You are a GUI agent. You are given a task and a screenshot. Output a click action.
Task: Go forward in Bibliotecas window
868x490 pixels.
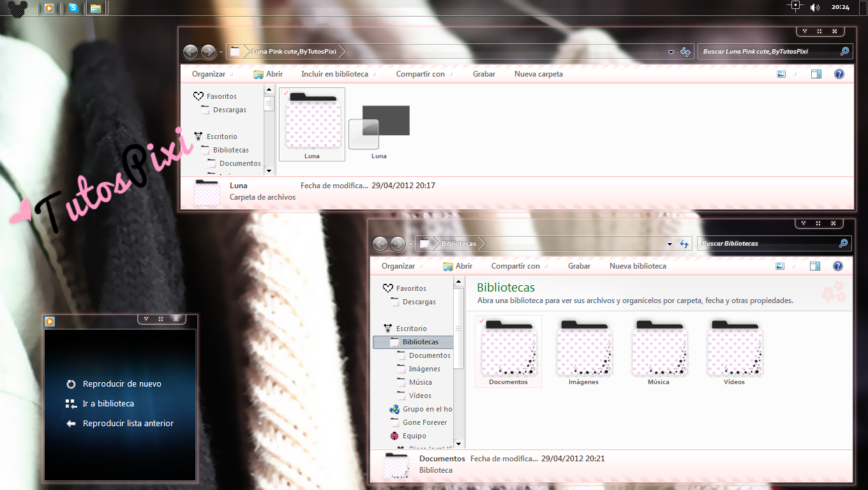click(398, 244)
